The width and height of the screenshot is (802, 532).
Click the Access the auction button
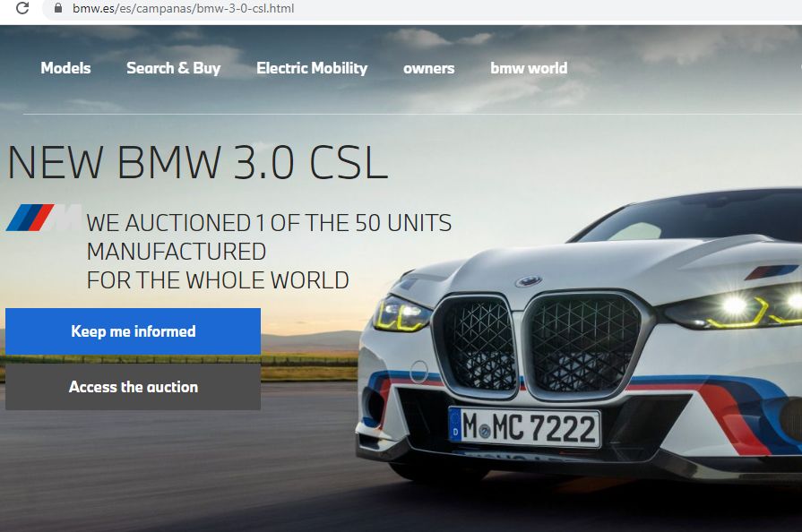133,387
